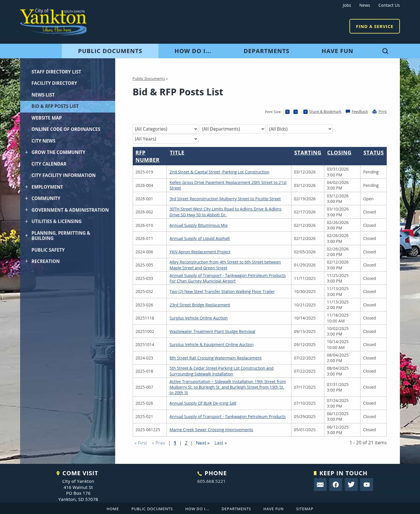Screen dimensions: 420x514
Task: Open Kellen Gross Drive Pavement Replacement bid
Action: tap(228, 185)
